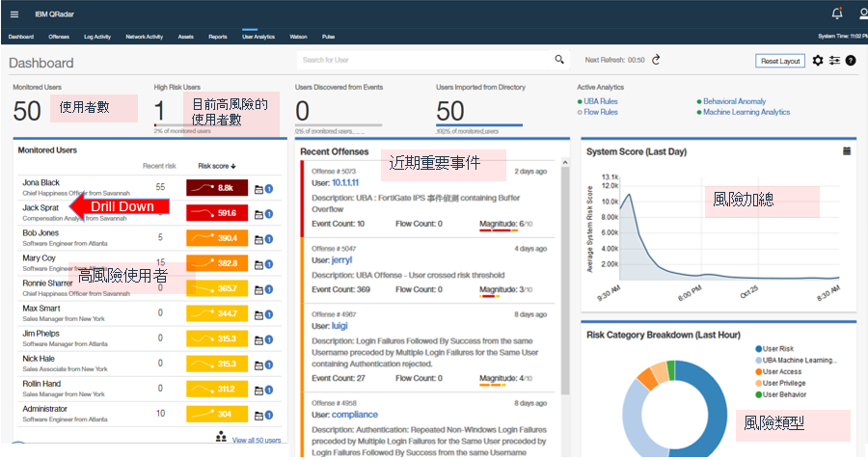Select user Nick Hale
The width and height of the screenshot is (868, 460).
coord(39,359)
